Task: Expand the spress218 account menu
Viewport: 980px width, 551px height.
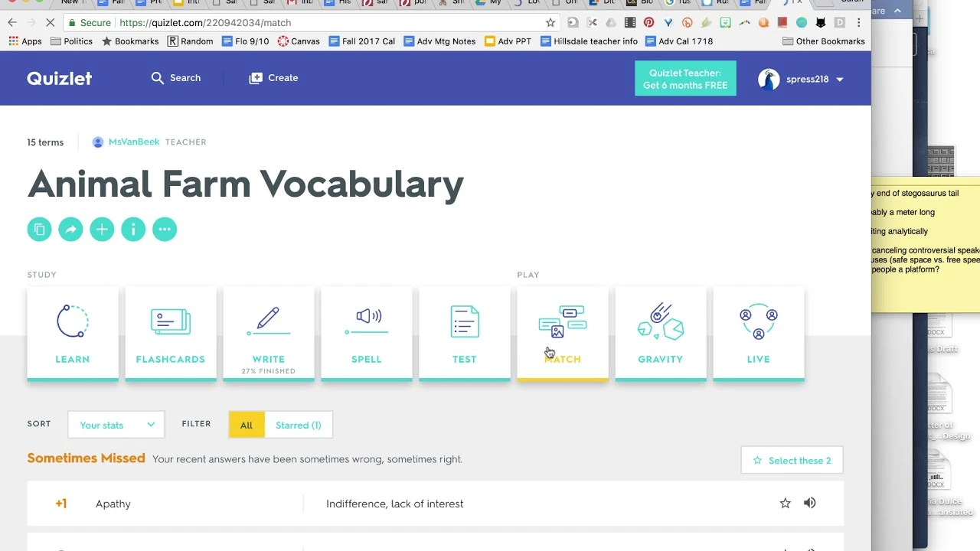Action: [x=802, y=78]
